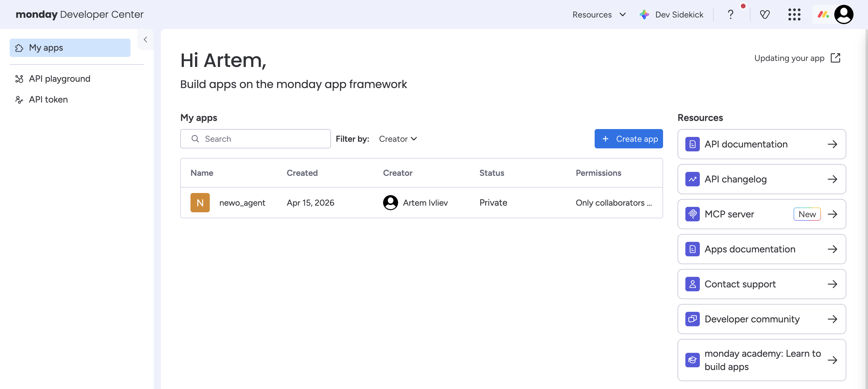Click Artem Ivliev creator name
Screen dimensions: 868x389
click(x=425, y=203)
